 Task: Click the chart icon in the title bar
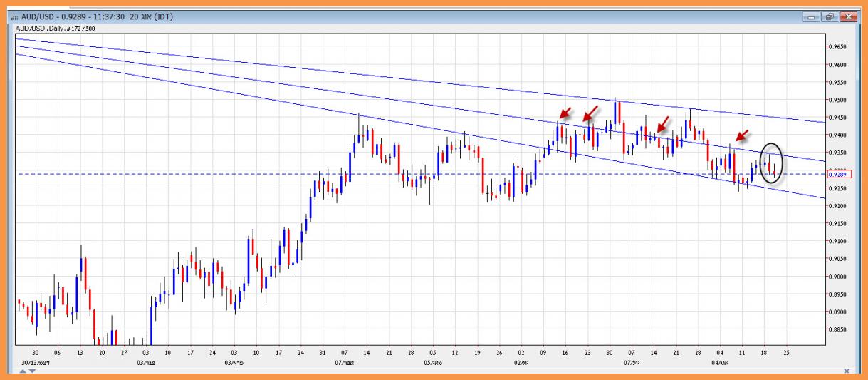(x=15, y=16)
